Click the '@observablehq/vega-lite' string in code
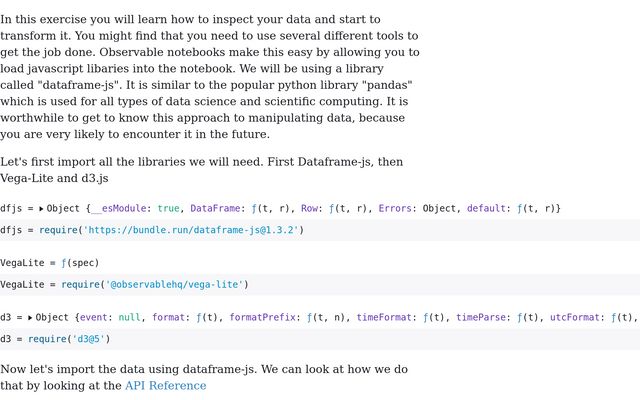The height and width of the screenshot is (400, 640). pyautogui.click(x=176, y=284)
